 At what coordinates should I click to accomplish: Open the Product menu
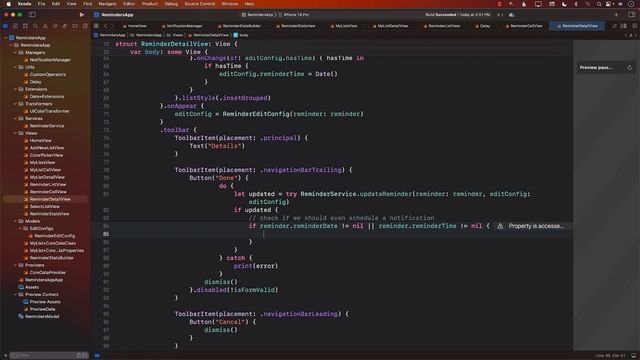(x=150, y=4)
